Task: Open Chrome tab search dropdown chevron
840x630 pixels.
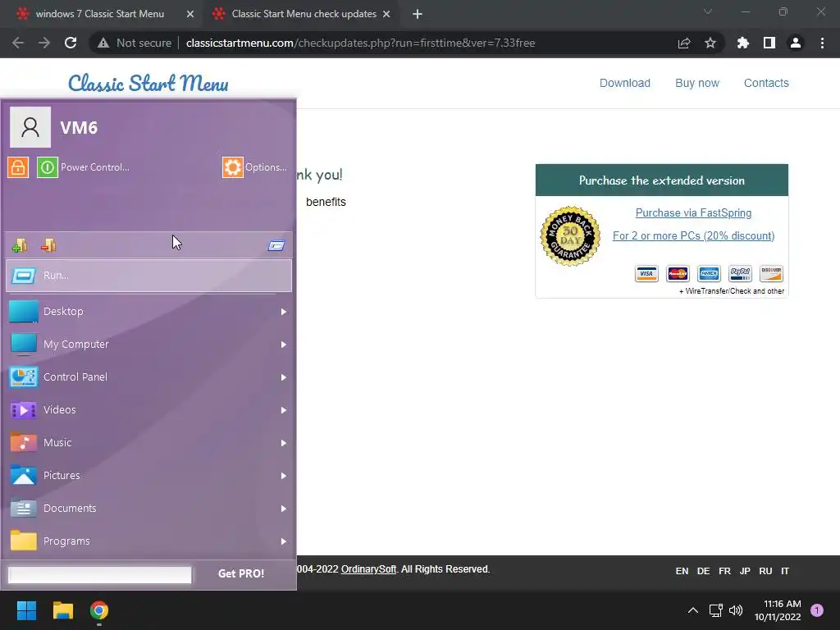Action: point(708,11)
